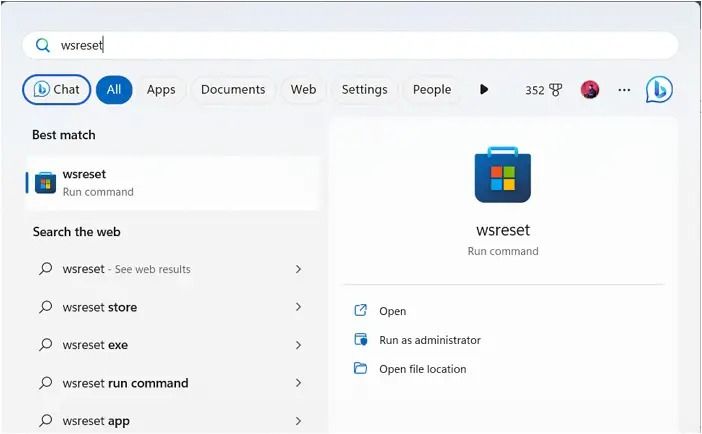This screenshot has height=434, width=702.
Task: Expand the wsreset exe suggestion chevron
Action: (x=298, y=345)
